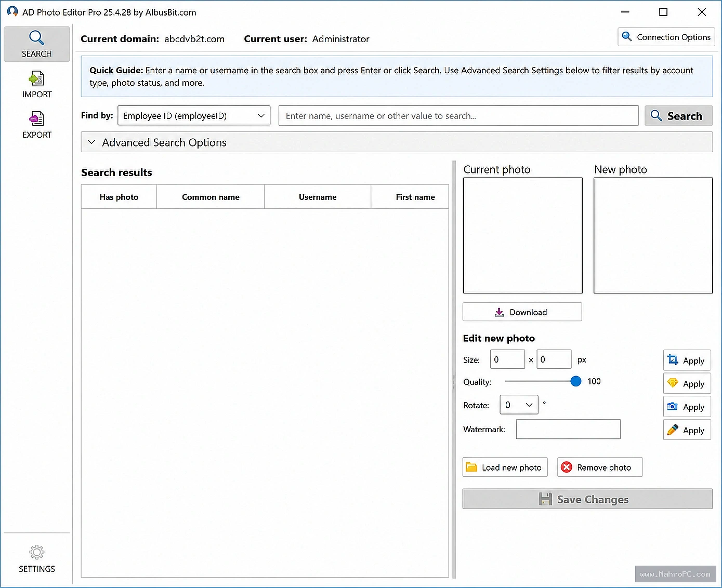Apply the Quality setting

coord(687,383)
